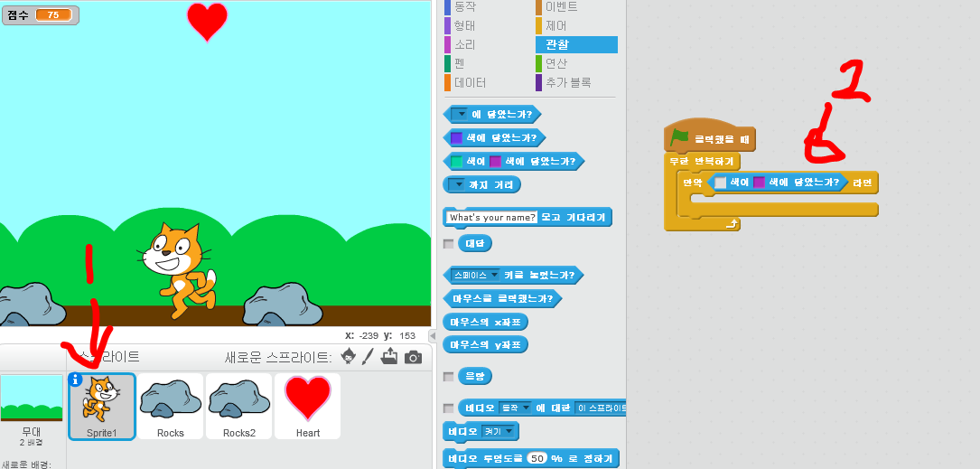Pick the purple swatch in the script's if block
The height and width of the screenshot is (469, 980).
760,183
